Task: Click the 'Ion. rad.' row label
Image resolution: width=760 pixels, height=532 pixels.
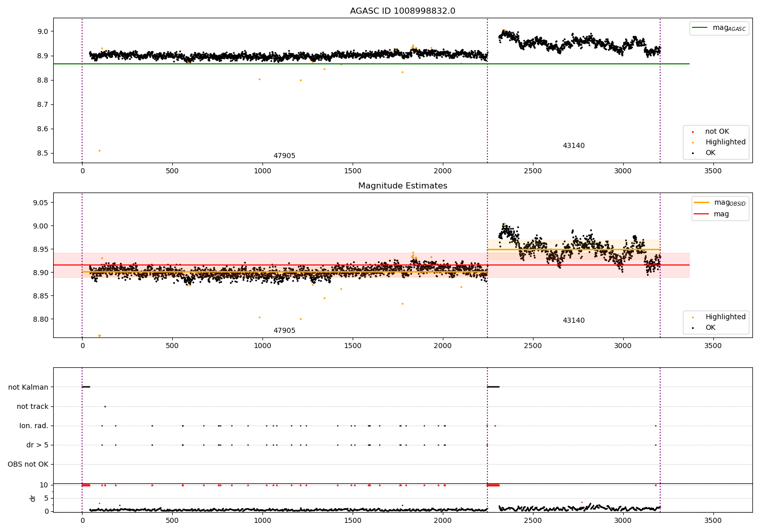Action: pyautogui.click(x=34, y=426)
